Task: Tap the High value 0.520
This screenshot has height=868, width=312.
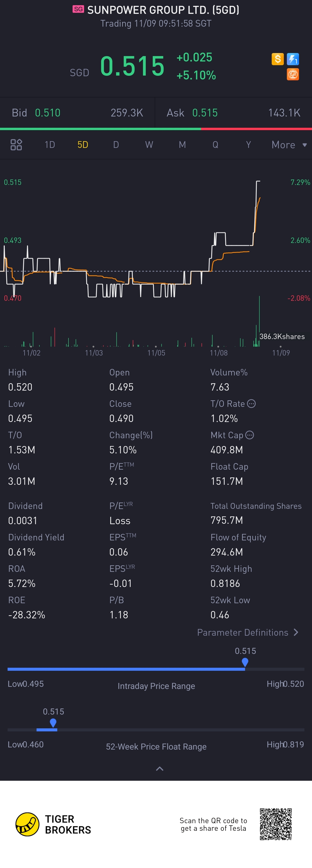Action: [20, 387]
